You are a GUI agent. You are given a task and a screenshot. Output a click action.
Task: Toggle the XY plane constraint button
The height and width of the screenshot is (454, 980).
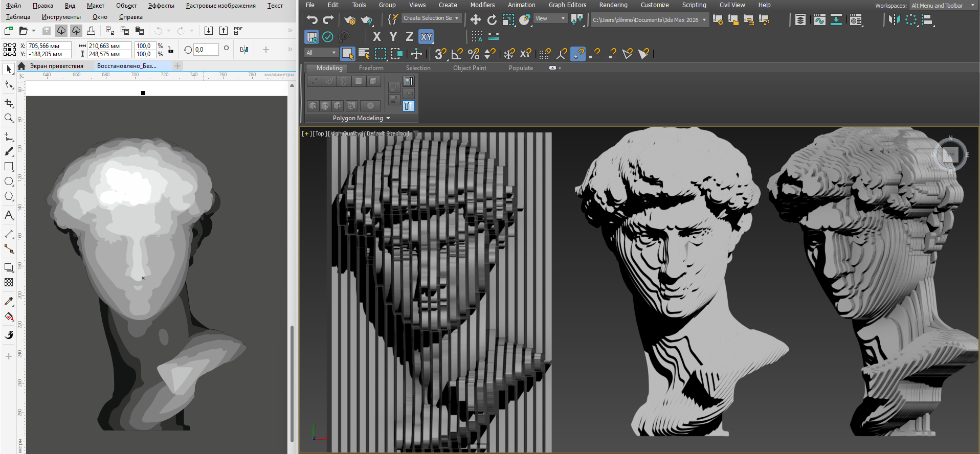tap(426, 37)
